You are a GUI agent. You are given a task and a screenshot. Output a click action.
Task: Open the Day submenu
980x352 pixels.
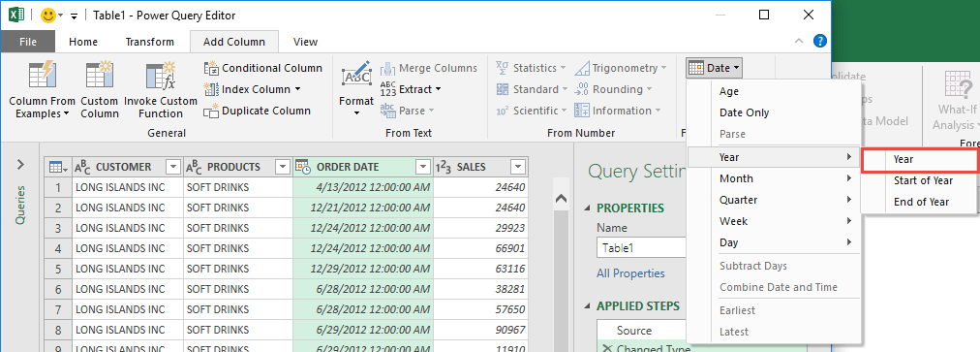tap(774, 242)
